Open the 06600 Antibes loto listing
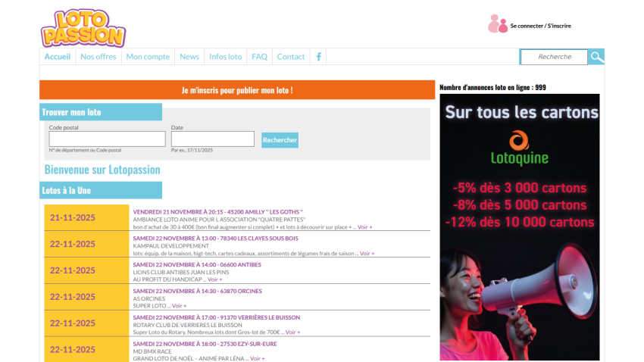 (x=197, y=265)
